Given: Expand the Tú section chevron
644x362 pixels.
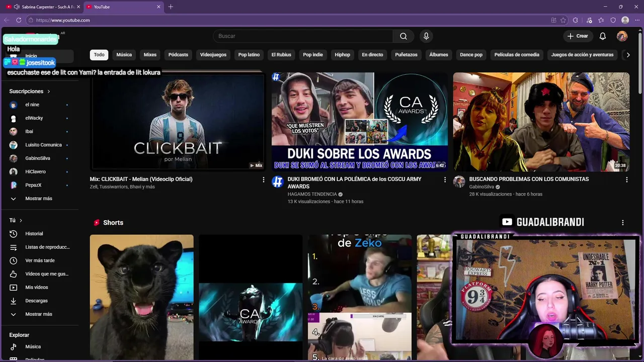Looking at the screenshot, I should pos(21,220).
